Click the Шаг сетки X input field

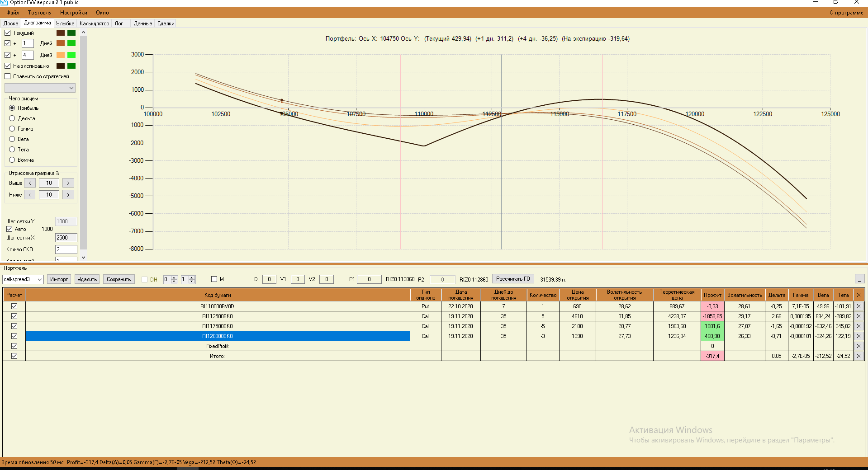pos(66,238)
